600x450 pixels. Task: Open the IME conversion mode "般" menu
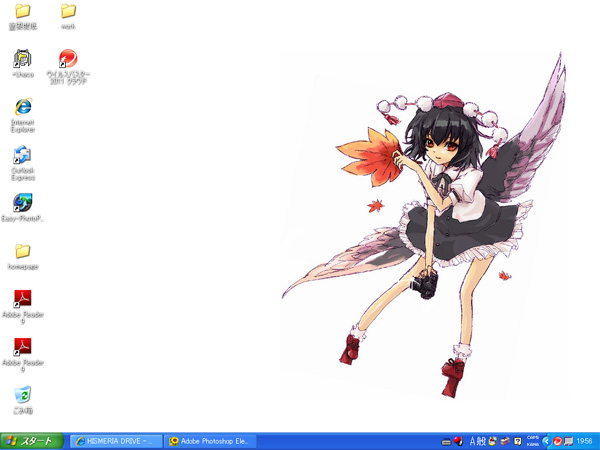(481, 441)
